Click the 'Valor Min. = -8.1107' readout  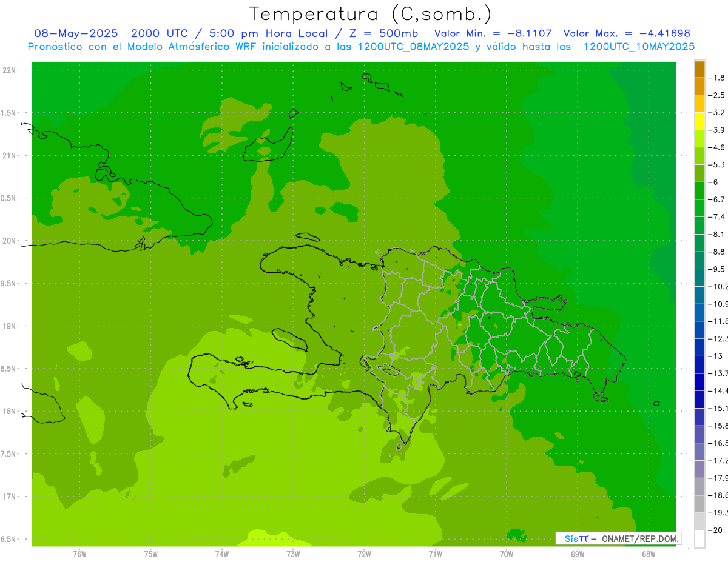point(493,33)
